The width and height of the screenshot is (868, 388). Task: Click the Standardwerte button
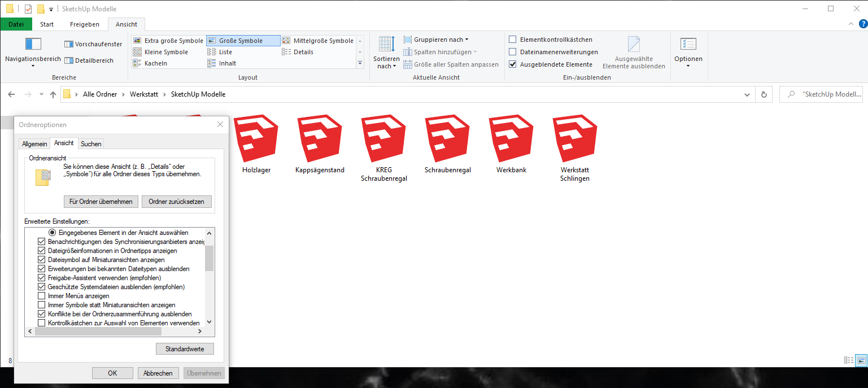[185, 349]
